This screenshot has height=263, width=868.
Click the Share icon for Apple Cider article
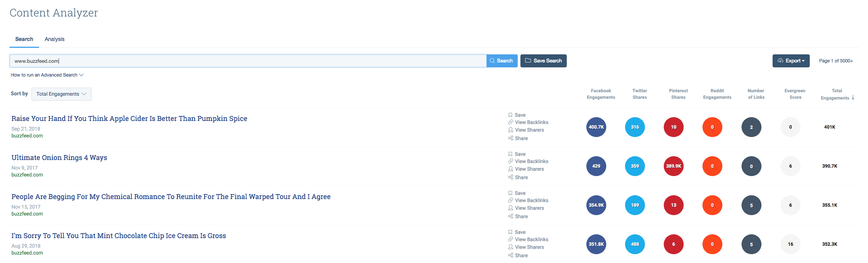pyautogui.click(x=510, y=138)
